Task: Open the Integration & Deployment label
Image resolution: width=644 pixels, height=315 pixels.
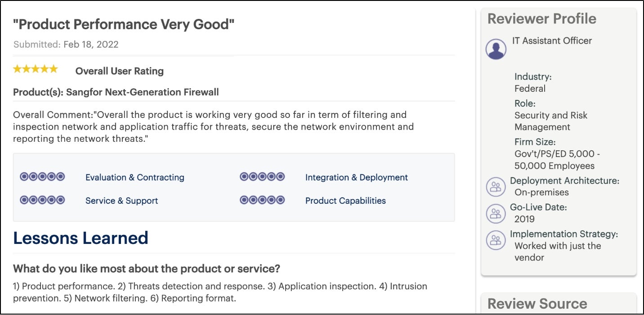Action: pos(357,177)
